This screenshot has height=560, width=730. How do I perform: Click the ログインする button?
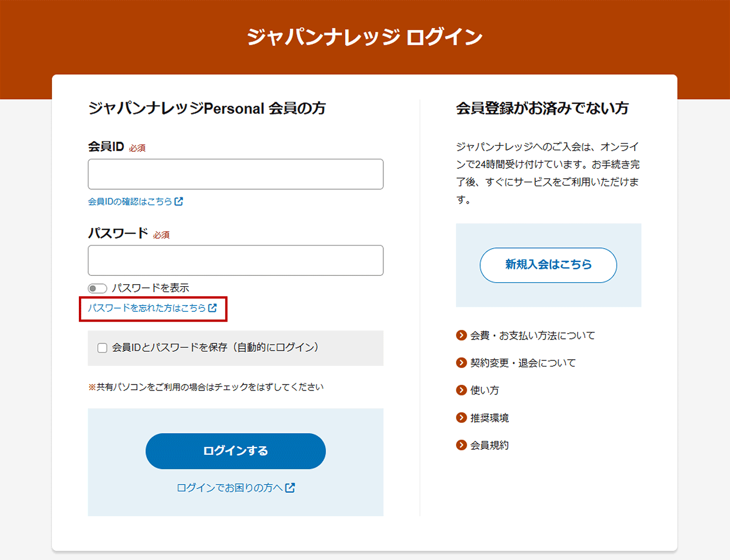236,451
